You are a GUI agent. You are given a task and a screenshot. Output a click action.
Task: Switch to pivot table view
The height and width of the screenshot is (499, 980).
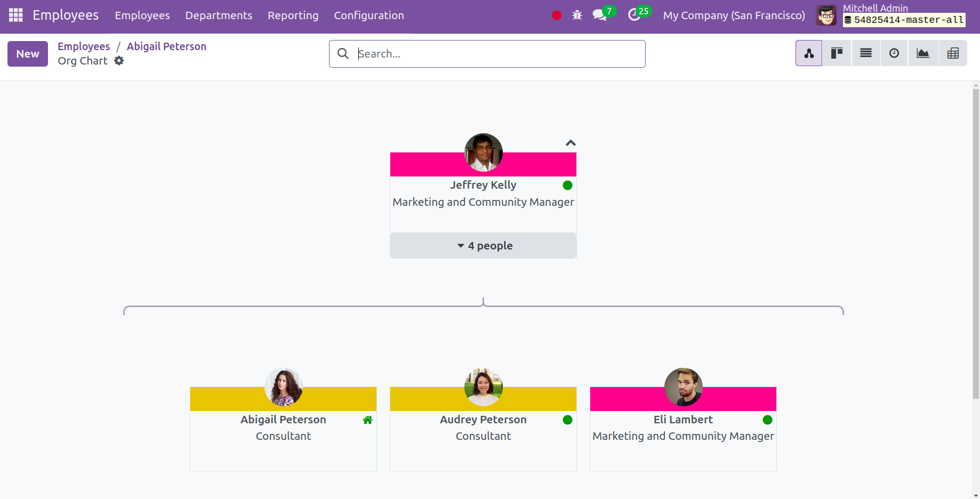953,53
